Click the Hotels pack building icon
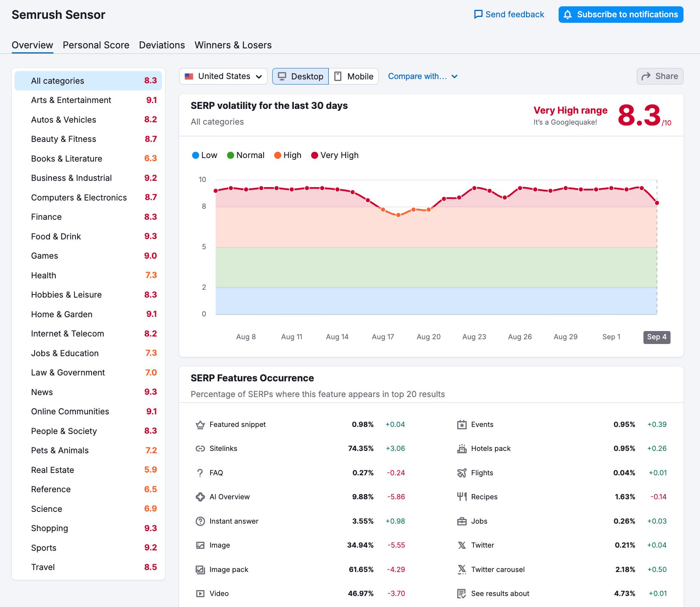 pos(462,449)
